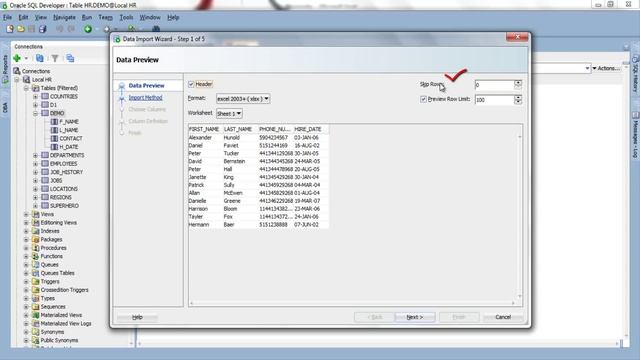This screenshot has width=640, height=360.
Task: Click the Triggers folder icon
Action: (36, 282)
